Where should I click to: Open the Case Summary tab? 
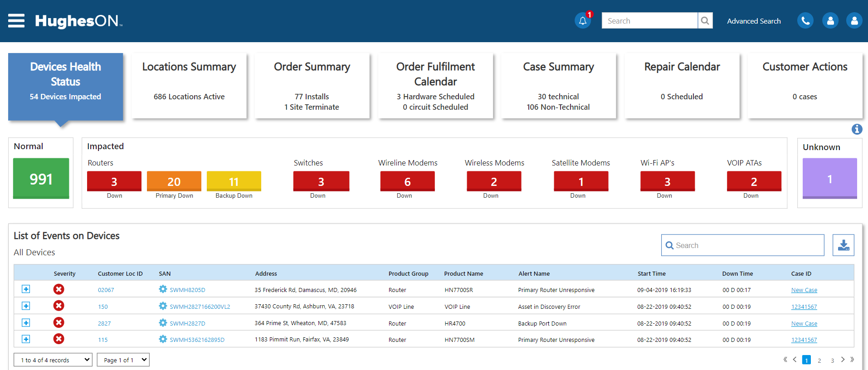click(x=558, y=86)
